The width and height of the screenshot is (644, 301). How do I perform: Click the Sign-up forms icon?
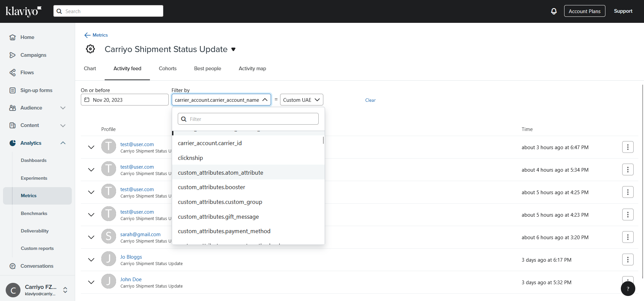(12, 90)
